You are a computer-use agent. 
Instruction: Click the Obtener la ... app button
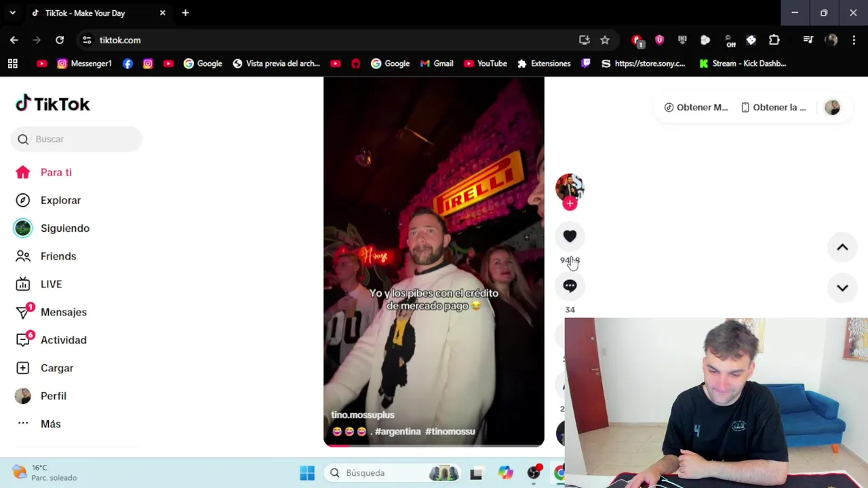pos(773,107)
